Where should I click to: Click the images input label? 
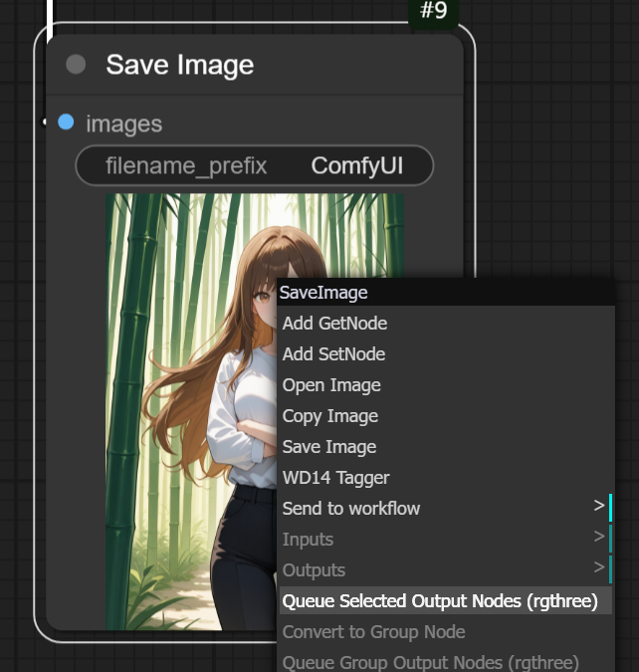coord(124,124)
